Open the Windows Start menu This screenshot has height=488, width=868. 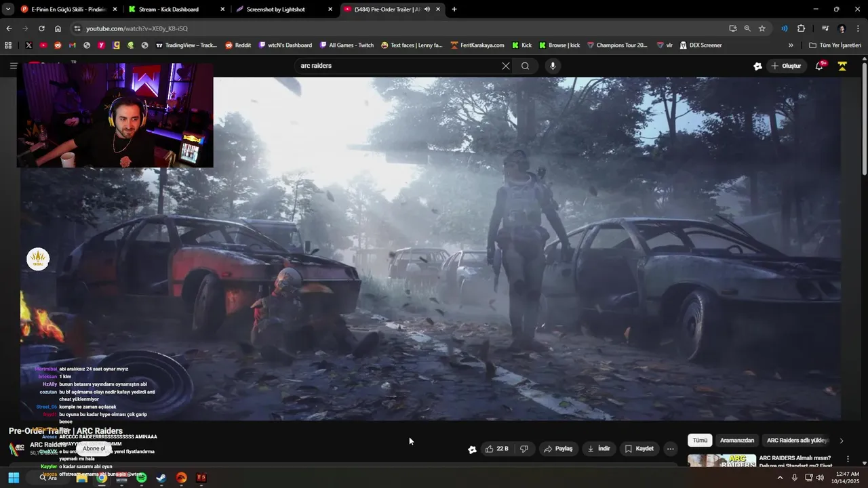(x=14, y=478)
